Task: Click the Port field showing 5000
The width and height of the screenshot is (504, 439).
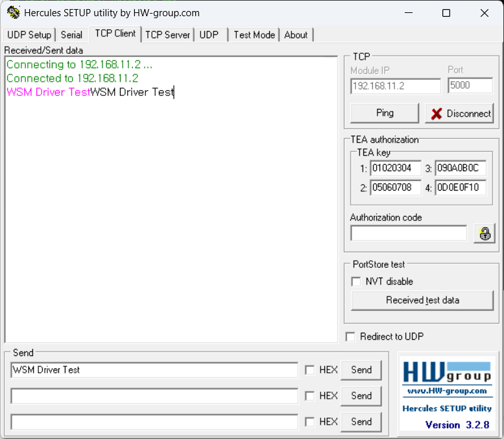Action: pyautogui.click(x=470, y=86)
